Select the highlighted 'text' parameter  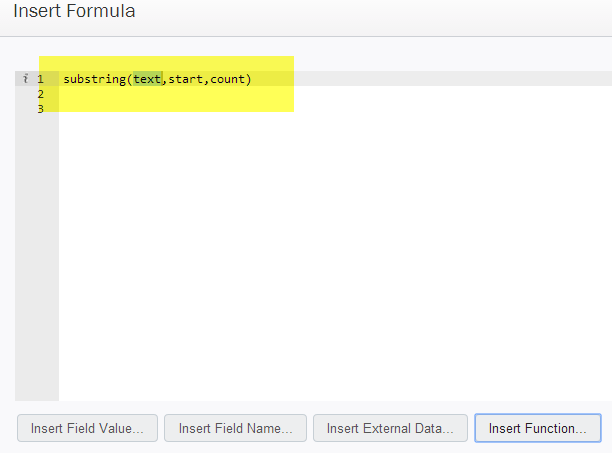(x=148, y=79)
